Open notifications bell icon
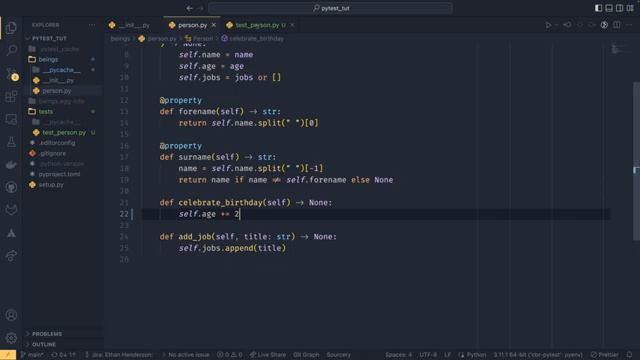Screen dimensions: 640x360 coord(629,355)
